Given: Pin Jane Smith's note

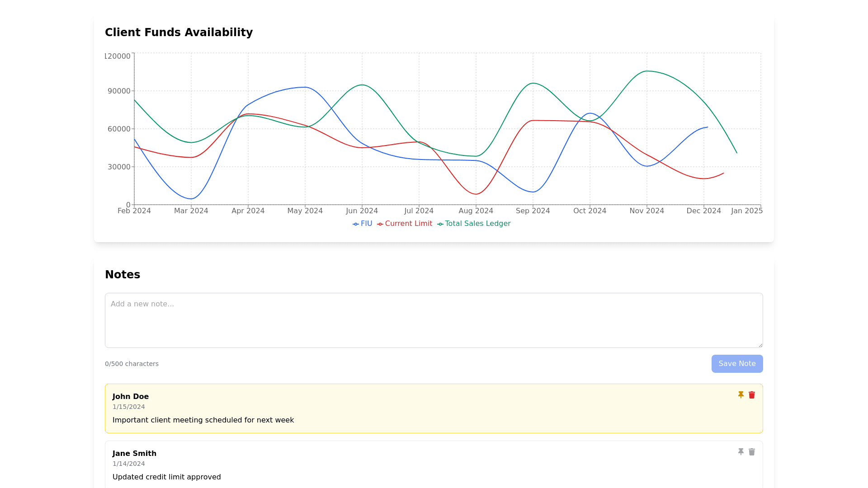Looking at the screenshot, I should pos(741,452).
